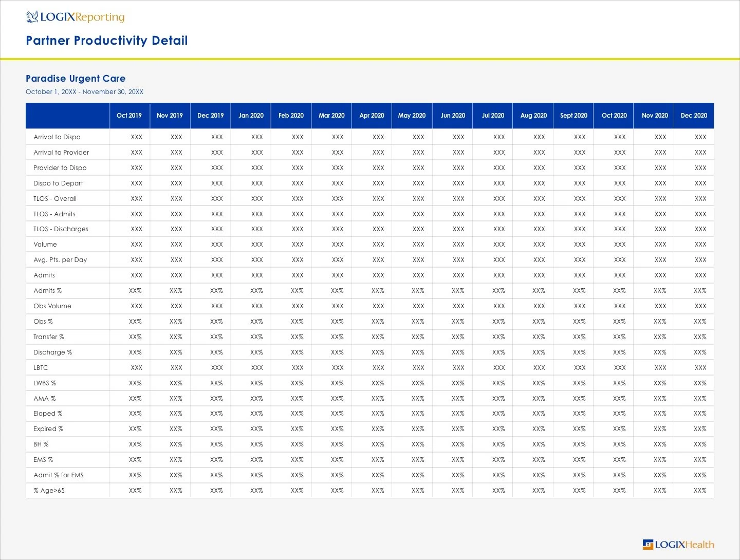740x560 pixels.
Task: Select the Dec 2020 column header
Action: [x=694, y=116]
